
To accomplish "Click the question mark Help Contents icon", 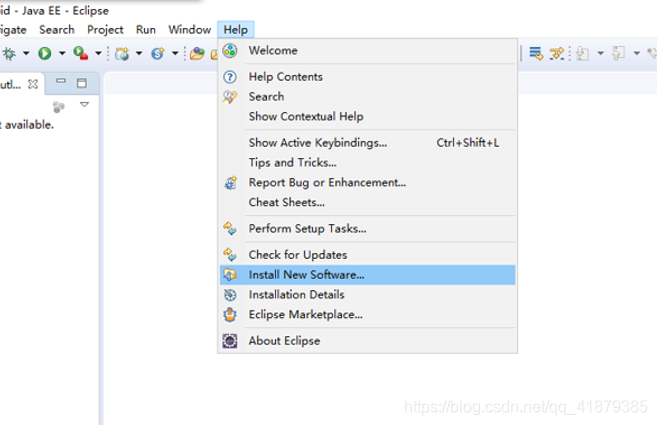I will point(230,77).
